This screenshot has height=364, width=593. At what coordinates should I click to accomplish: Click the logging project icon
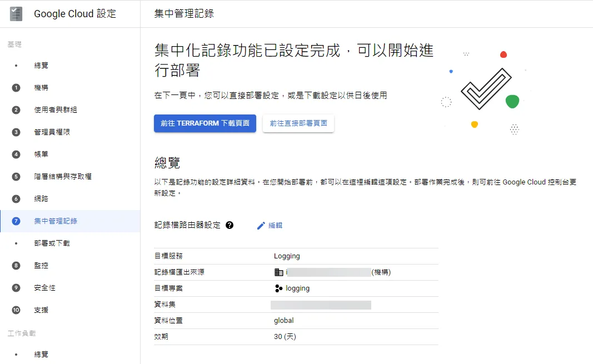point(279,288)
